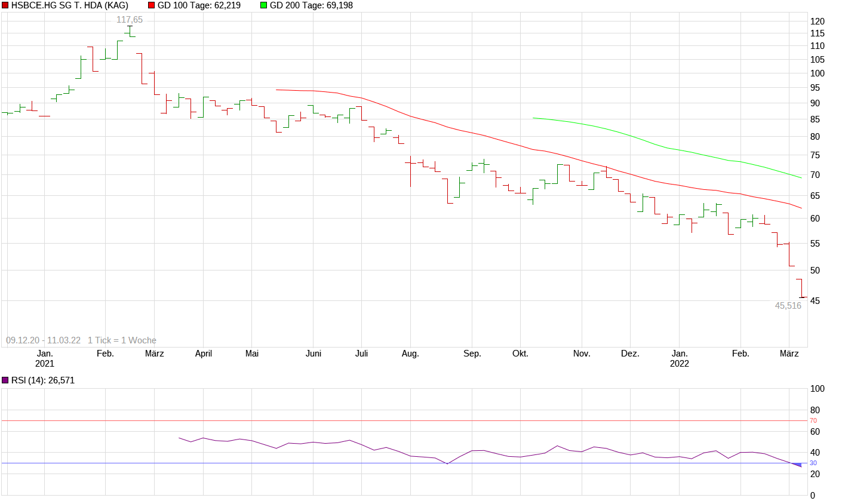Image resolution: width=842 pixels, height=504 pixels.
Task: Click the price axis value 50
Action: 815,271
